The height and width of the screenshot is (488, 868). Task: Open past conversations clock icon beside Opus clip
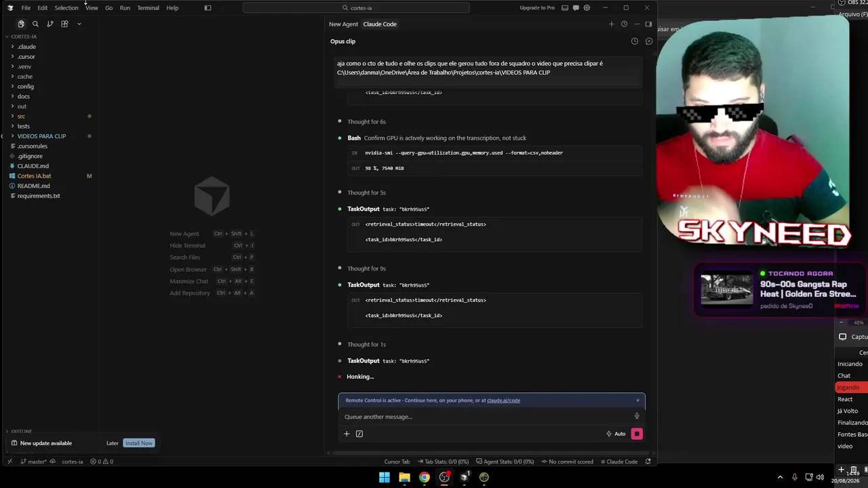(x=635, y=41)
